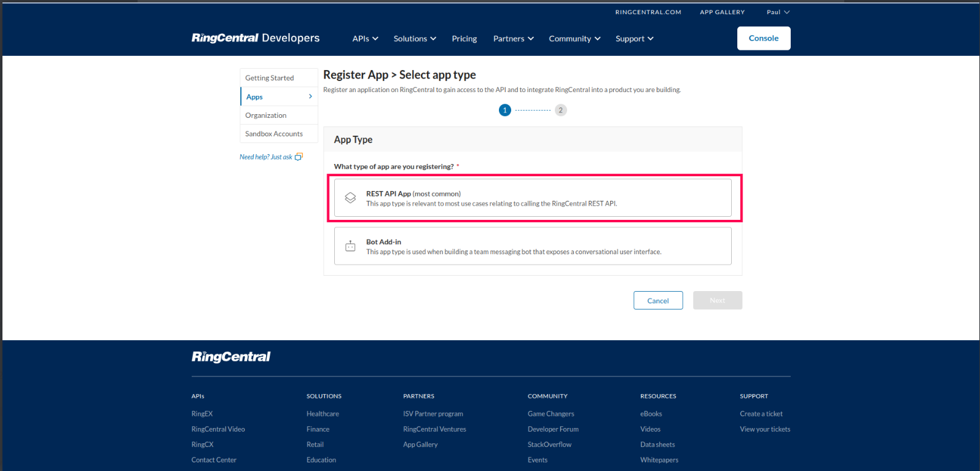Go to RINGCENTRAL.COM top link

(648, 12)
